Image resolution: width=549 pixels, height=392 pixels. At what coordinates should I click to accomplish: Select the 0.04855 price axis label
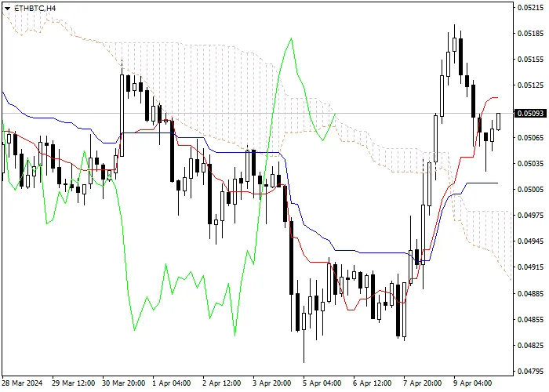click(531, 319)
